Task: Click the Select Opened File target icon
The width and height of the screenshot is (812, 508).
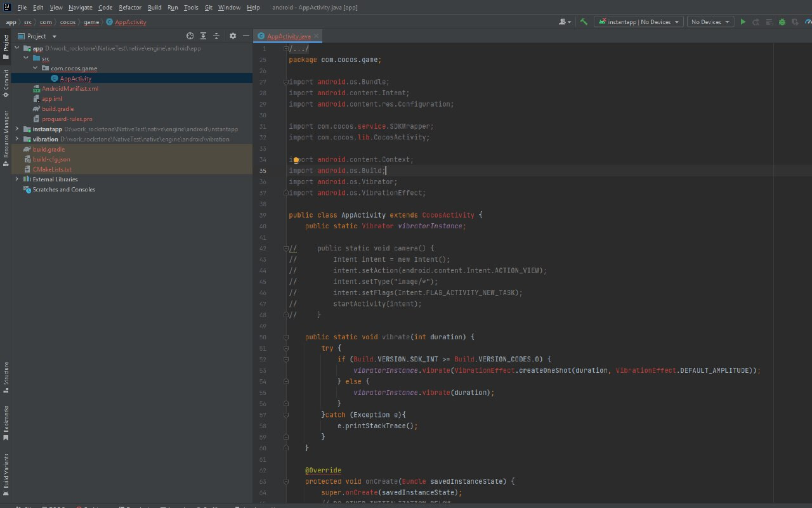Action: tap(190, 36)
